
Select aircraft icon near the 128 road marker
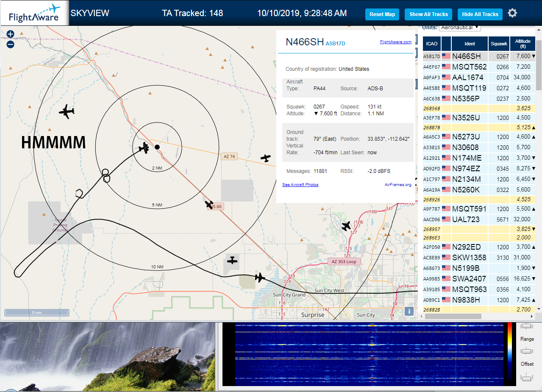click(346, 226)
